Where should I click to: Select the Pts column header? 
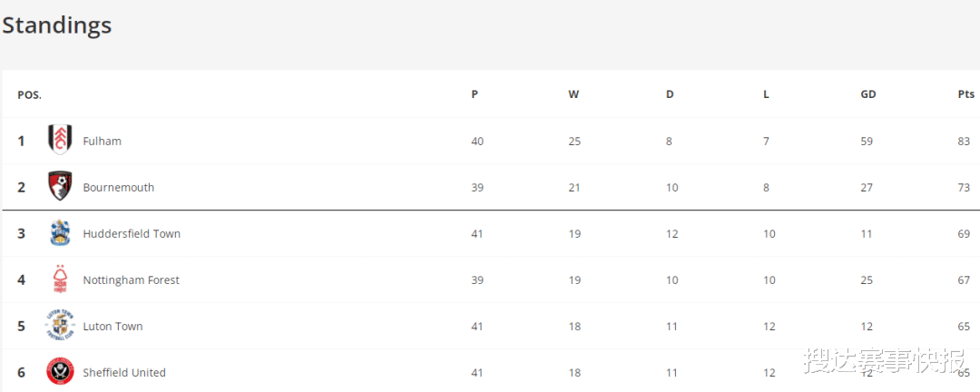(966, 94)
